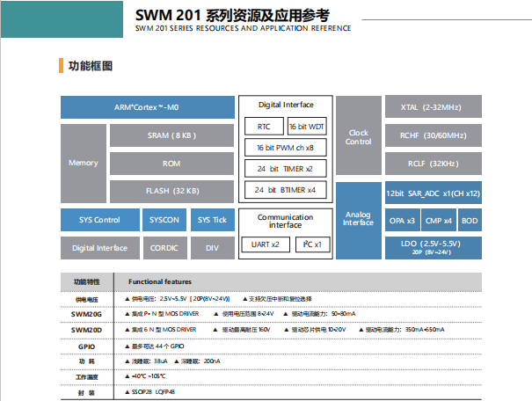Screen dimensions: 532x401
Task: Click the SYSCON block
Action: tap(164, 220)
